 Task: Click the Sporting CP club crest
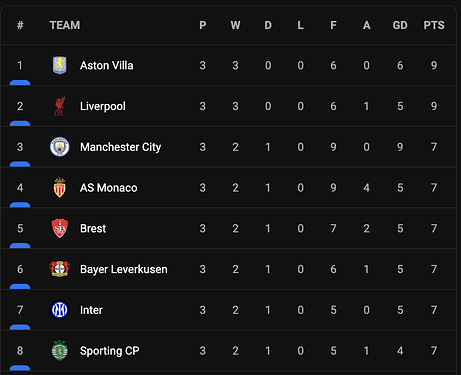point(60,351)
